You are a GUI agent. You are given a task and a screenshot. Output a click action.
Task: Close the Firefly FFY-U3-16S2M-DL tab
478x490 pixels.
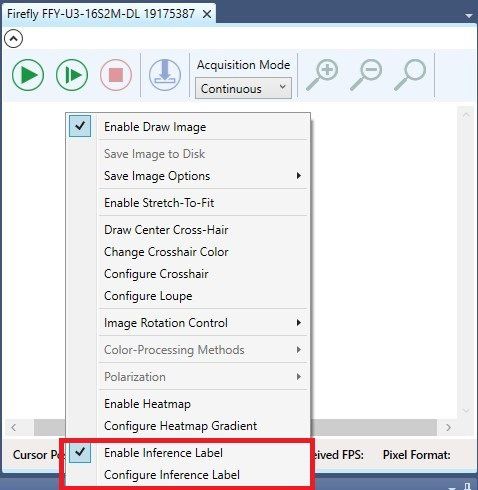[x=207, y=14]
